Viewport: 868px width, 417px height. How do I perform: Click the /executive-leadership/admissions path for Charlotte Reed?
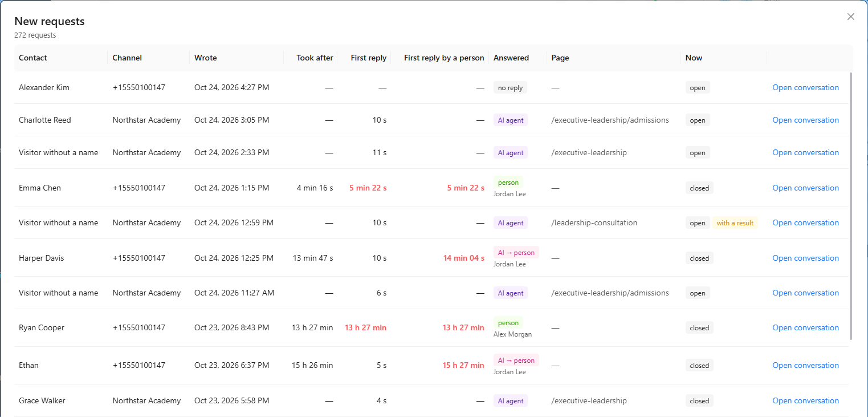coord(610,120)
